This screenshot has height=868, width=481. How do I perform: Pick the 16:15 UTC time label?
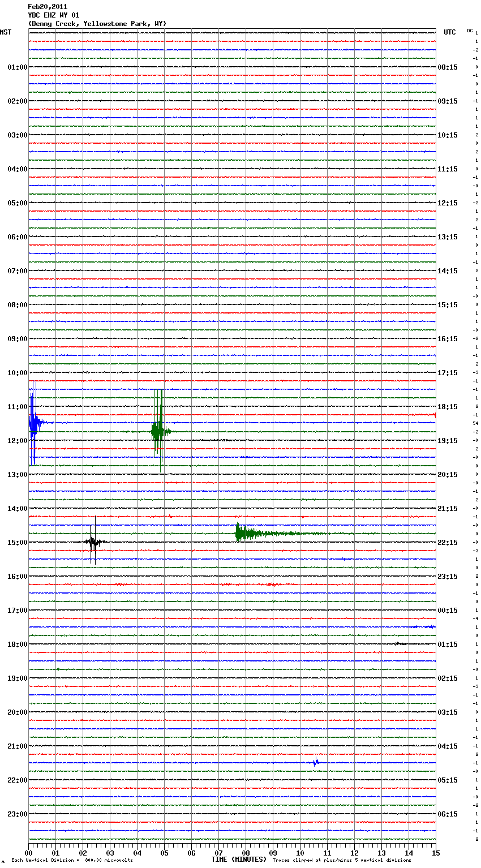point(448,339)
